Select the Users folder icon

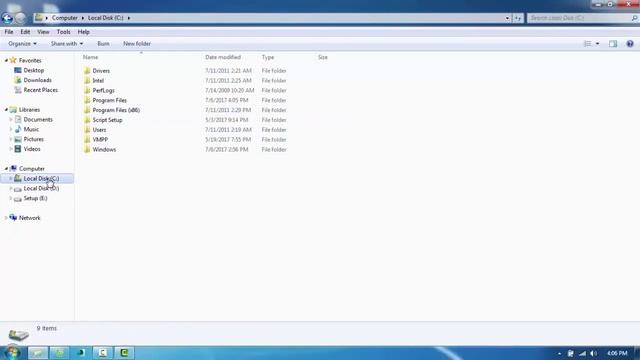[87, 129]
